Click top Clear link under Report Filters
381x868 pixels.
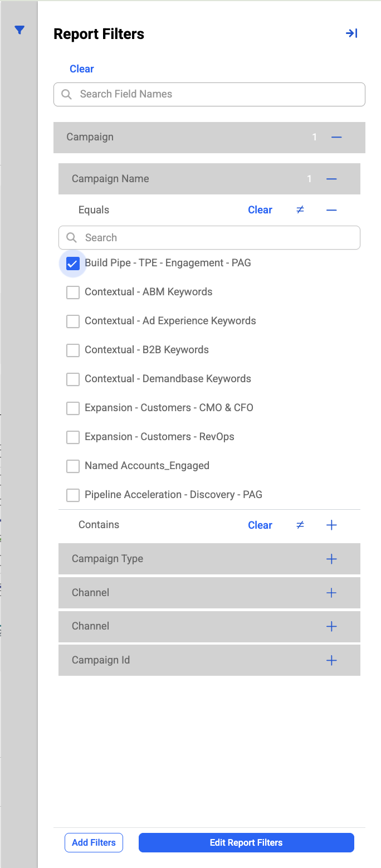(x=82, y=69)
